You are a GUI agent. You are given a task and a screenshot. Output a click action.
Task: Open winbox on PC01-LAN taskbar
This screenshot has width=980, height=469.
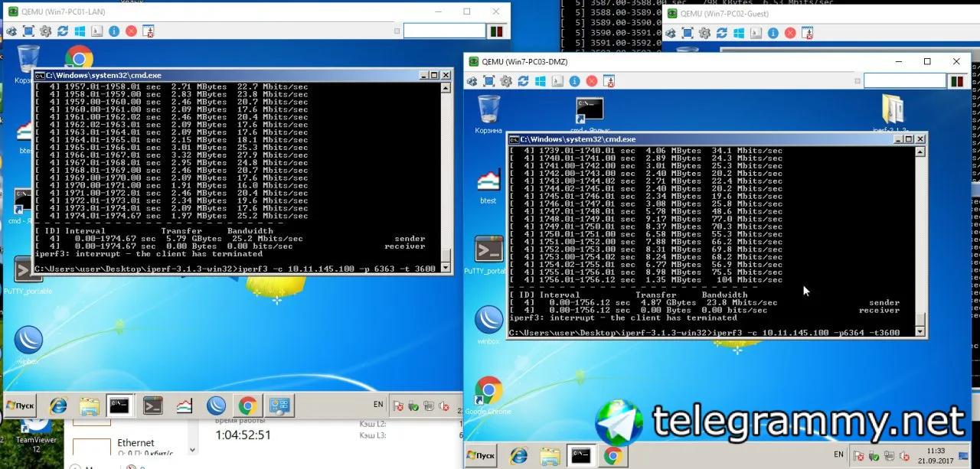[x=216, y=405]
